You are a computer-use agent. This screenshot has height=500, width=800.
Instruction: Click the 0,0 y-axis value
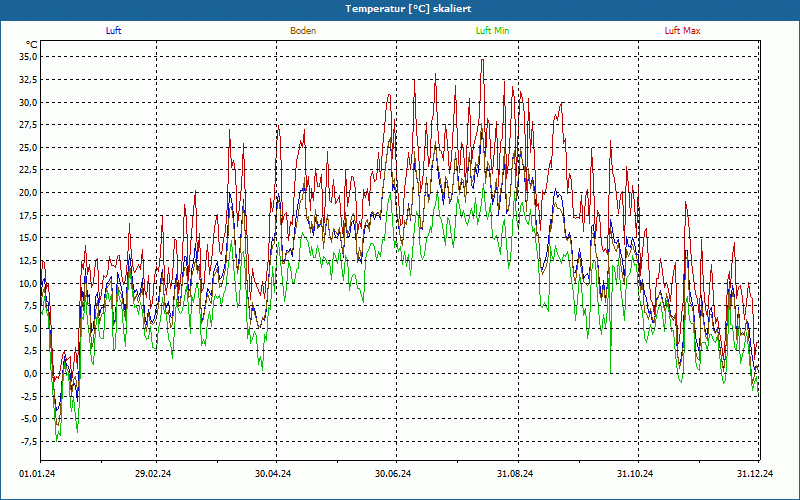coord(30,373)
